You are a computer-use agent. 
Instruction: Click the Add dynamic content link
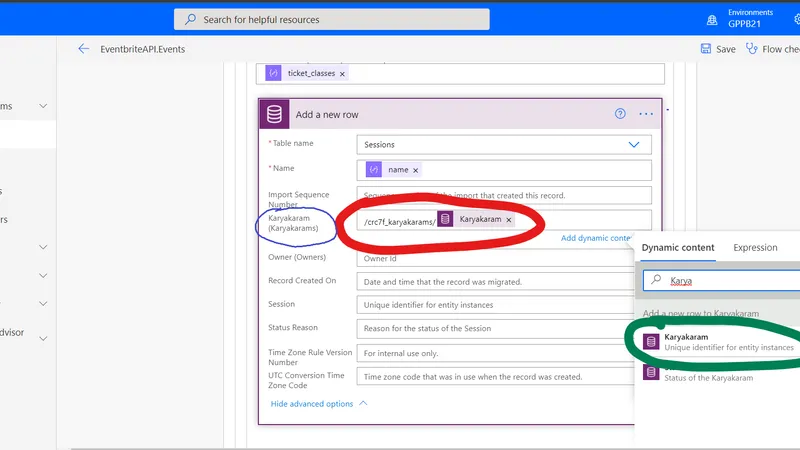(x=596, y=238)
